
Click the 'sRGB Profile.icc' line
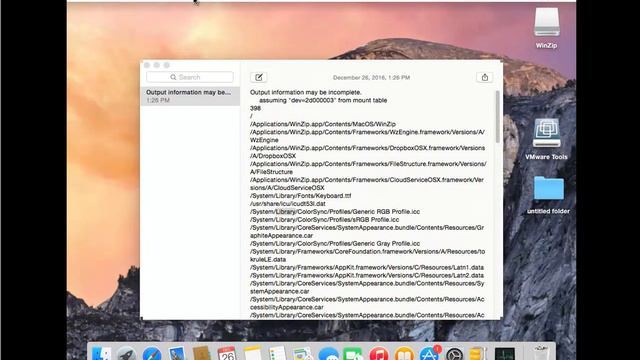click(324, 220)
